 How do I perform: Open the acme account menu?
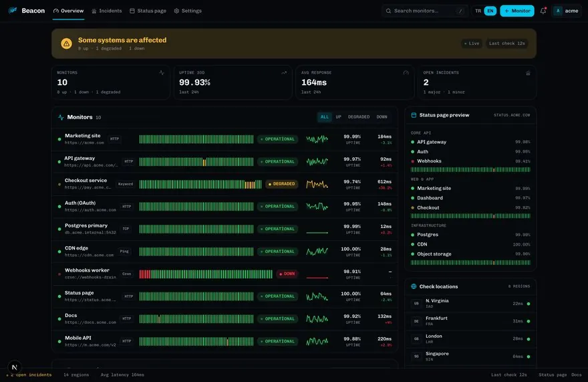click(567, 11)
